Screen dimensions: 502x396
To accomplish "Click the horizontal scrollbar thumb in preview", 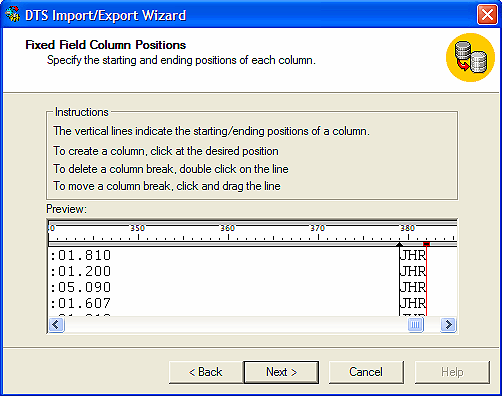I will tap(416, 324).
